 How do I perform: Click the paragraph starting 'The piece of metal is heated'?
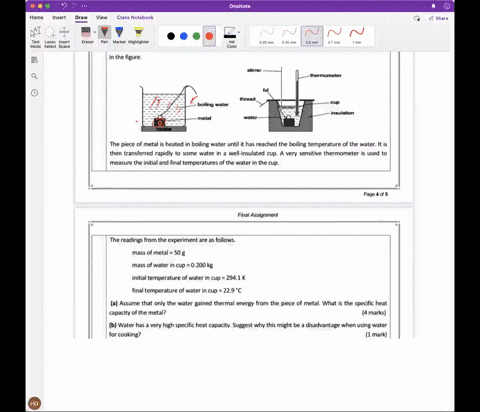(x=248, y=153)
